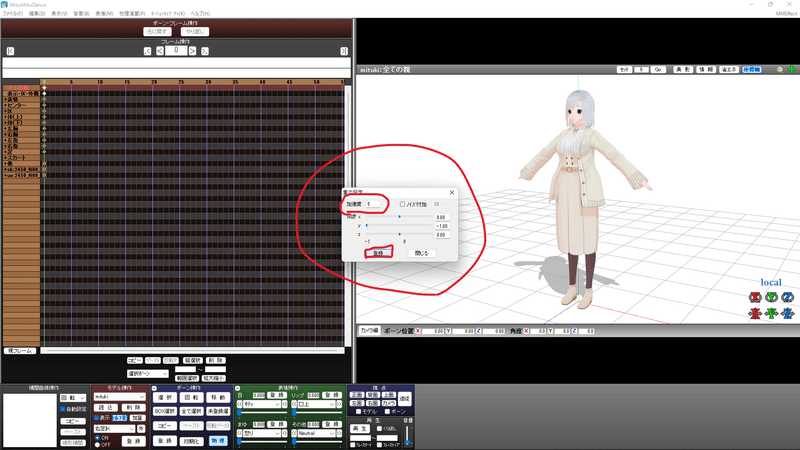Go to previous keyframe with .< button
800x450 pixels.
147,51
